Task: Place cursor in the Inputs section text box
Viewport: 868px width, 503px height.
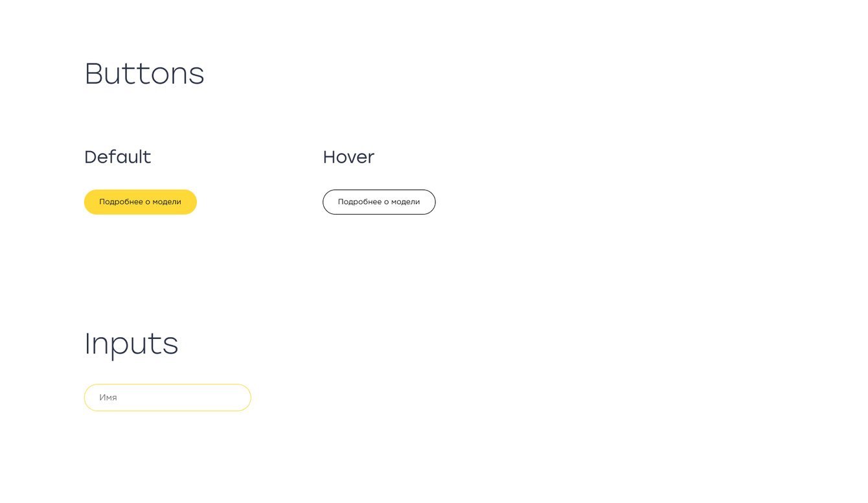Action: 167,397
